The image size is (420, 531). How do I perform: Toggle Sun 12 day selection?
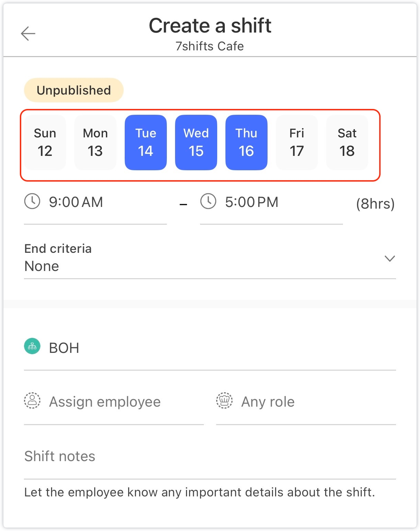coord(45,143)
